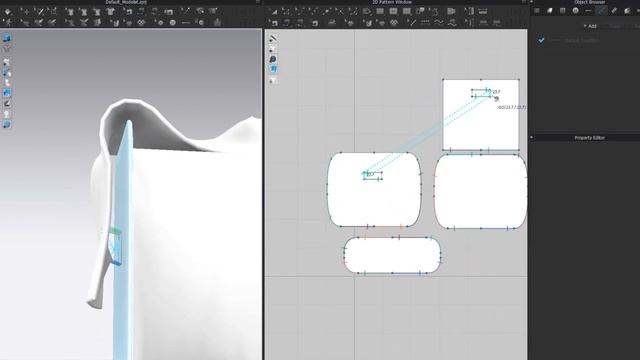Screen dimensions: 640x360
Task: Open the Fabric tab in Object Browser
Action: tap(550, 11)
